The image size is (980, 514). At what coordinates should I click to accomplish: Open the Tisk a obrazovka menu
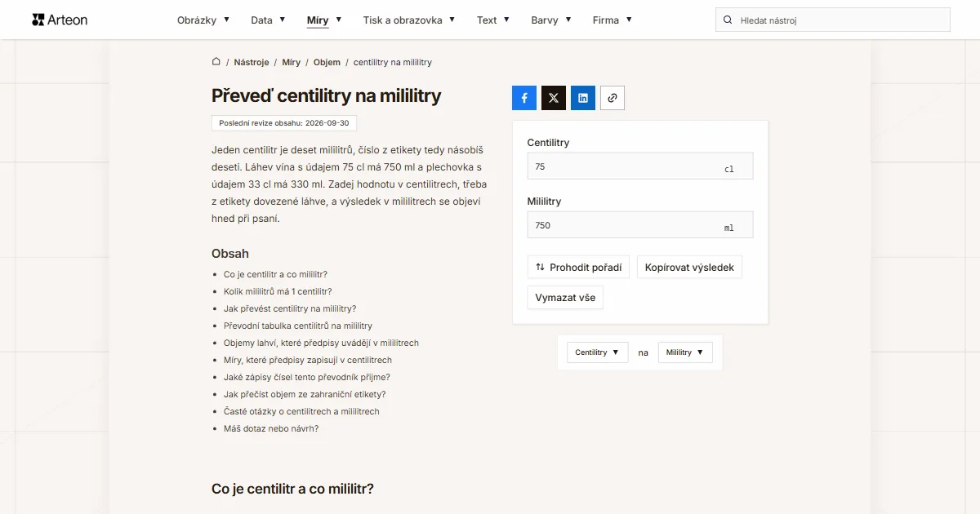(409, 20)
